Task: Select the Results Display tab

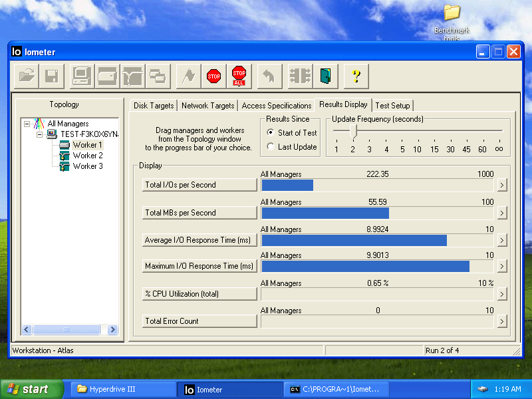Action: coord(343,104)
